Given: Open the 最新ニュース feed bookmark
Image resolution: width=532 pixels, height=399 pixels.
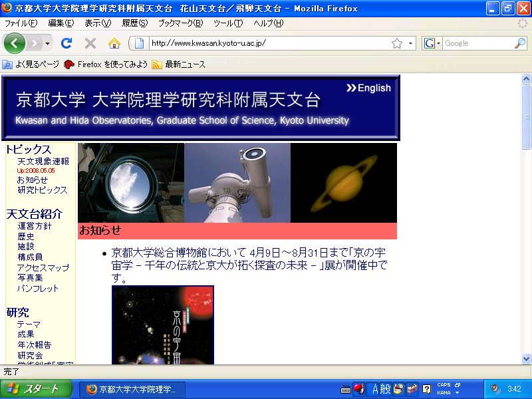Looking at the screenshot, I should [x=179, y=64].
